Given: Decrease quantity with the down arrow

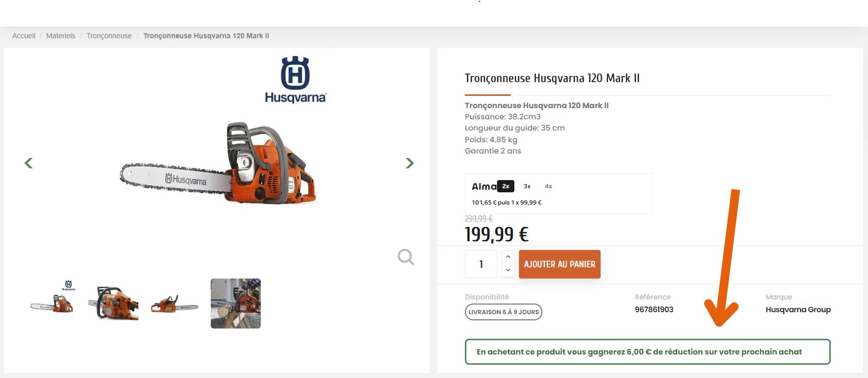Looking at the screenshot, I should coord(508,270).
